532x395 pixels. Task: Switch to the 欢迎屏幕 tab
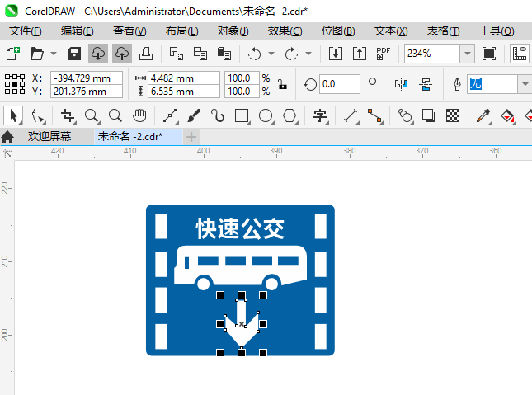[49, 136]
